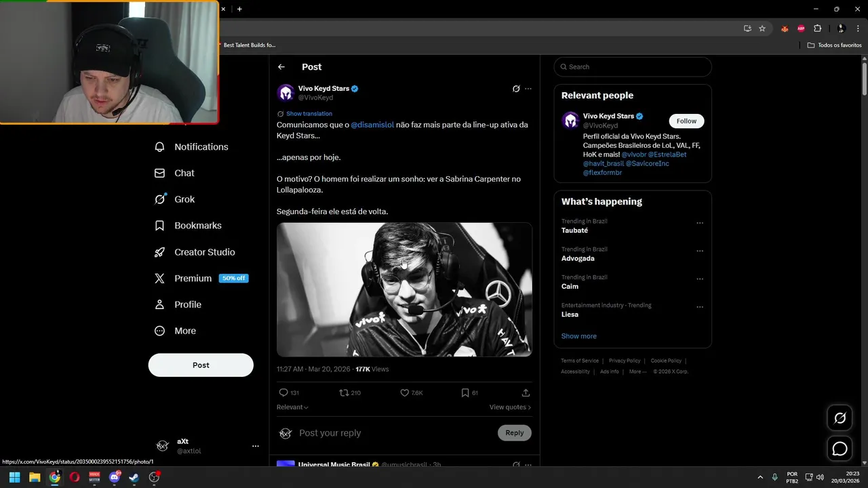Click the Search box
The image size is (868, 488).
pos(633,67)
